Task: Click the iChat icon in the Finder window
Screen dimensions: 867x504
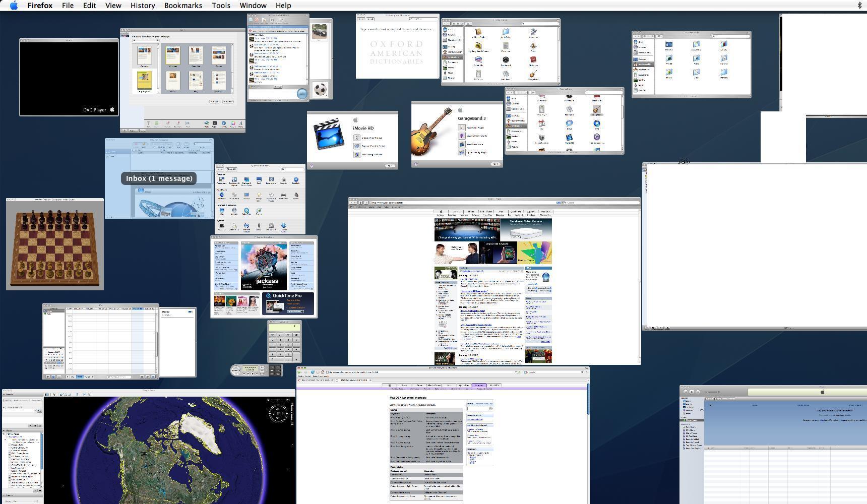Action: [569, 124]
